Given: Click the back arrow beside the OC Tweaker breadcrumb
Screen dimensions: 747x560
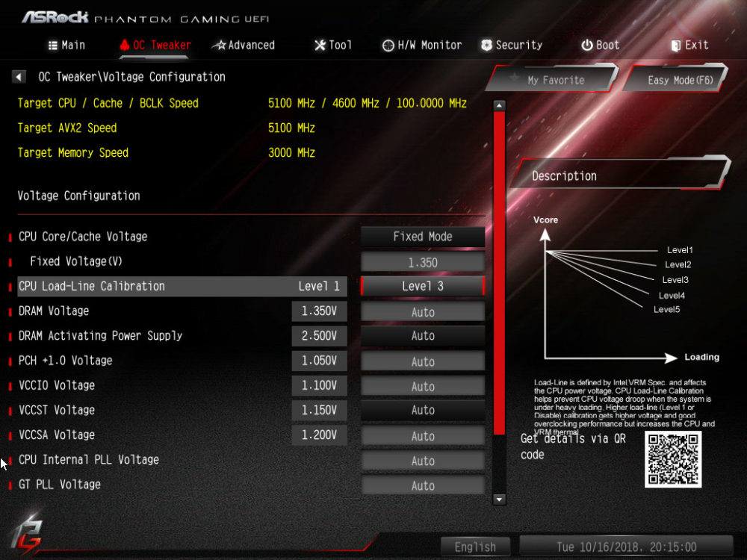Looking at the screenshot, I should (x=19, y=77).
